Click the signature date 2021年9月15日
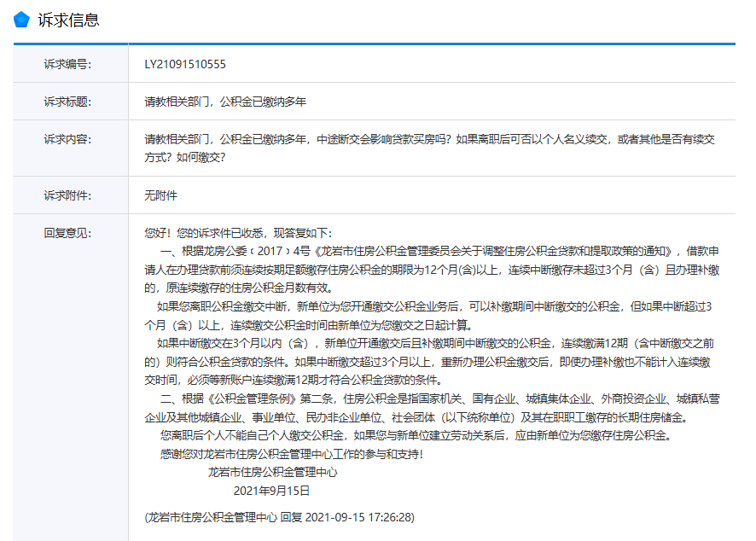Viewport: 756px width, 541px height. coord(271,491)
